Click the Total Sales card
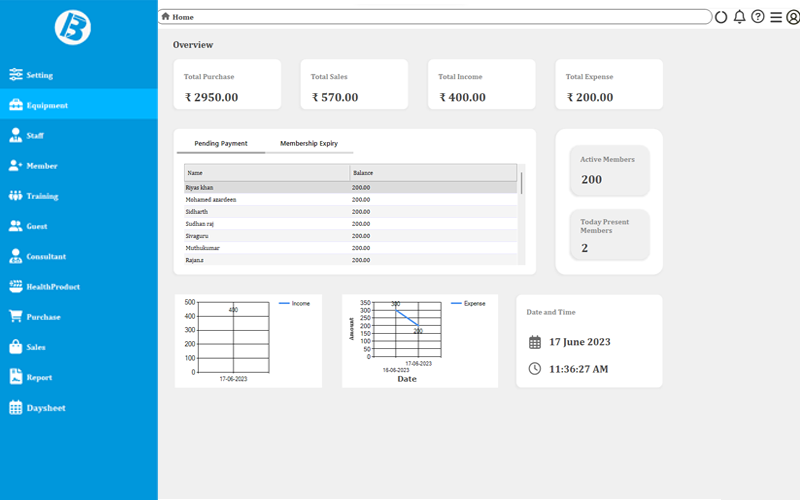800x500 pixels. click(x=354, y=84)
